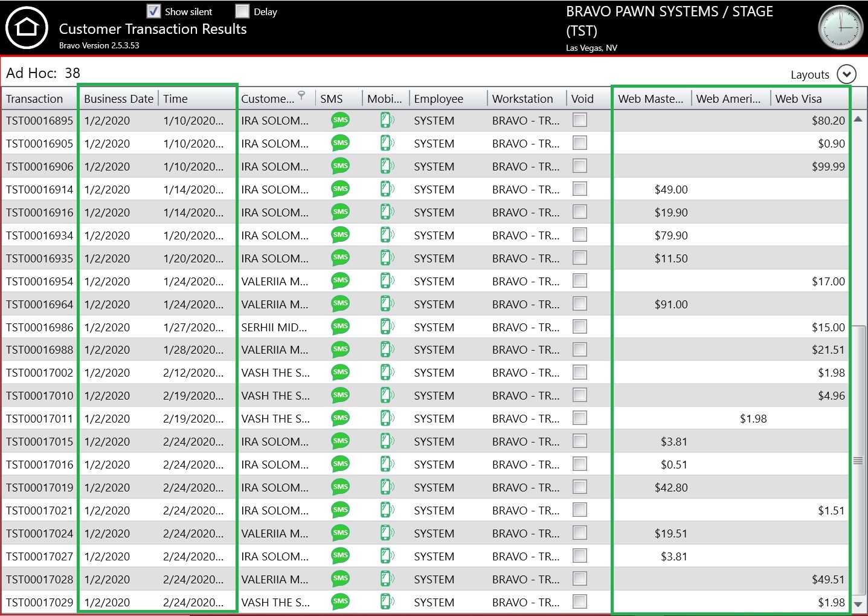Select the $42.80 Web Master amount
The height and width of the screenshot is (616, 868).
(x=671, y=487)
